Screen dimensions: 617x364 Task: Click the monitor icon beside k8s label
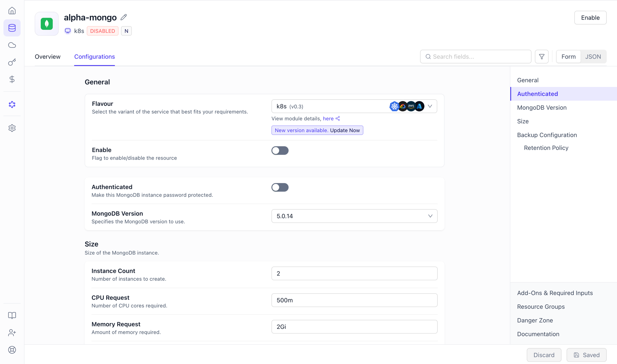click(68, 31)
